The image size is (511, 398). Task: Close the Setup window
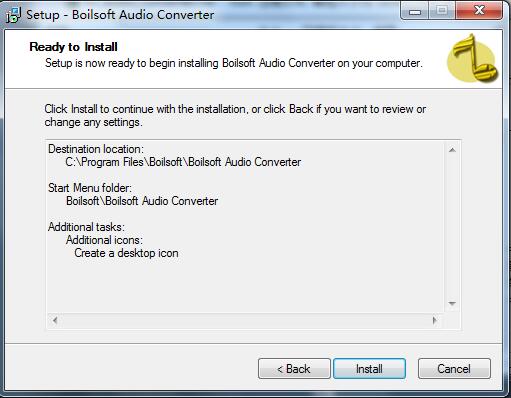(x=479, y=11)
